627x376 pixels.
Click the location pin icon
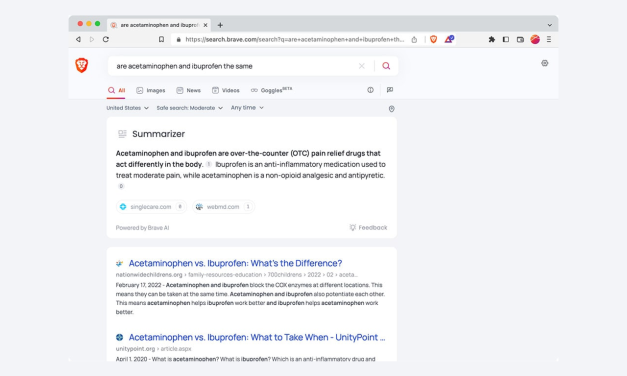(x=391, y=109)
